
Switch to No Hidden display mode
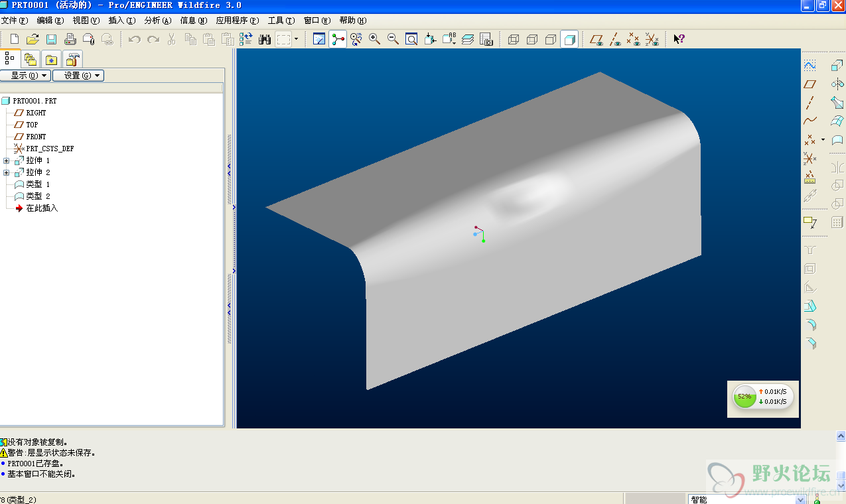pos(551,39)
